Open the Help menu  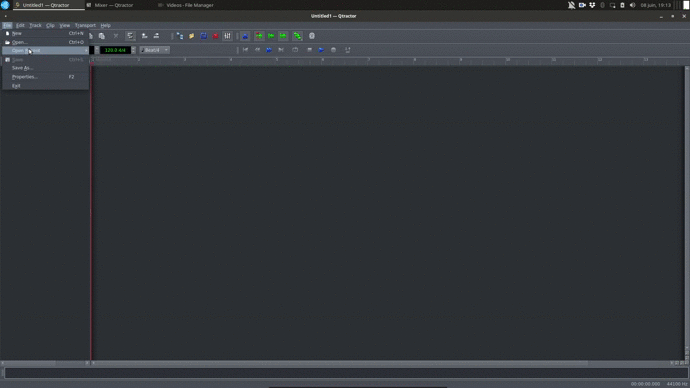[106, 26]
